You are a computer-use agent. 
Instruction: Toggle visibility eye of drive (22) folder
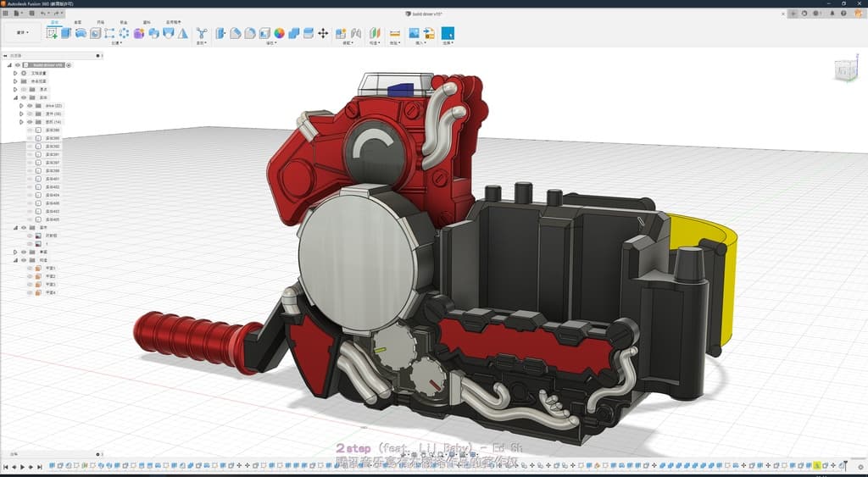(x=30, y=106)
